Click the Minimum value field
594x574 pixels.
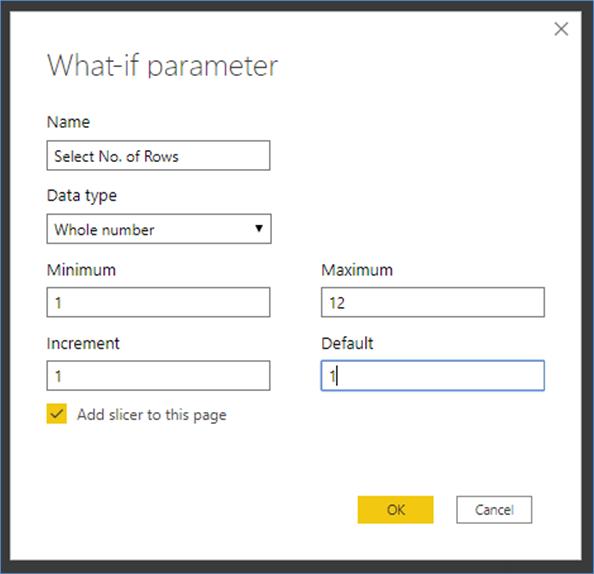(x=158, y=302)
